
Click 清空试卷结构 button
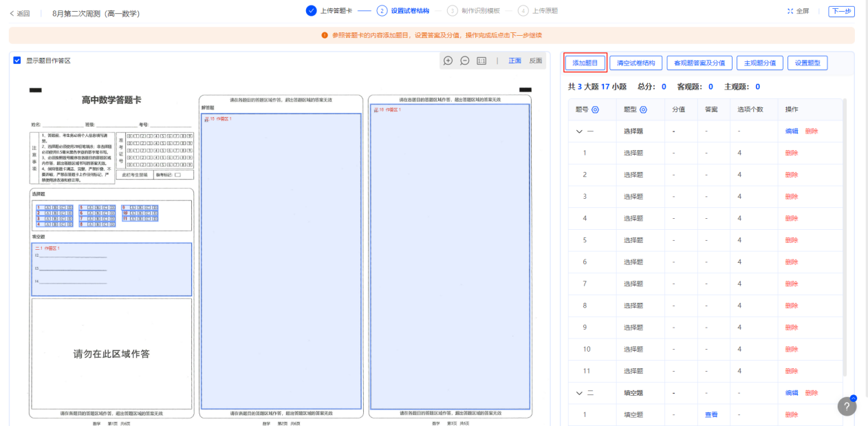point(636,63)
